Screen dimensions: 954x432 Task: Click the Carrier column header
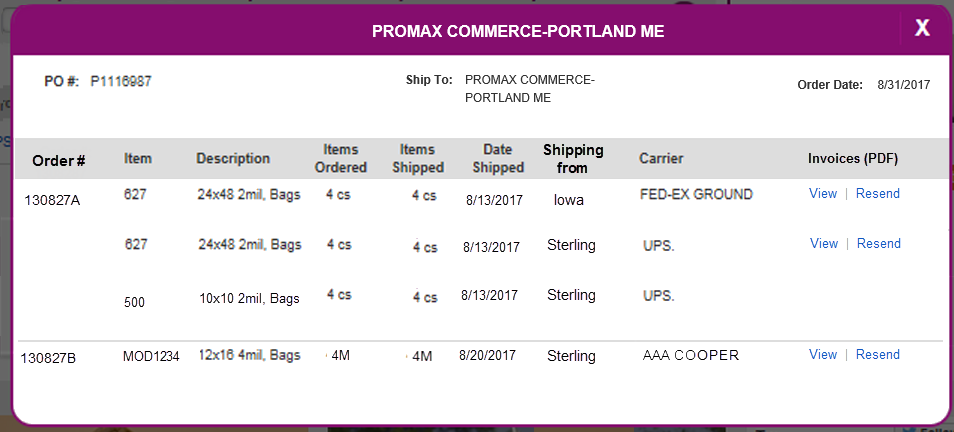661,158
